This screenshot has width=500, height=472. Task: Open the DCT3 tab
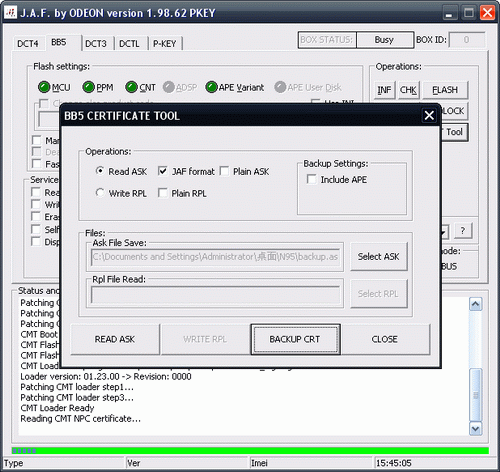click(96, 44)
